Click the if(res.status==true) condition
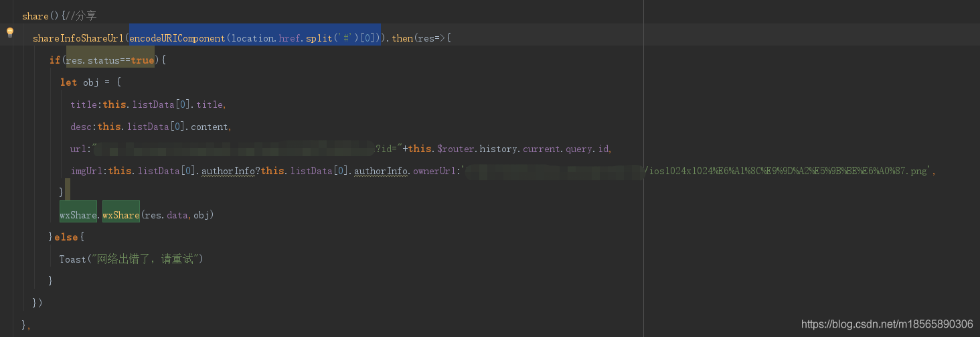980x337 pixels. pyautogui.click(x=107, y=60)
